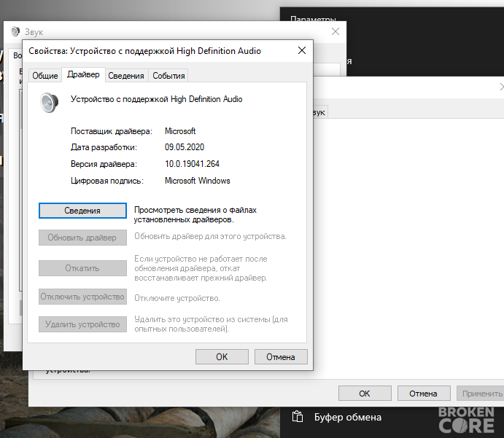Close the Звук window
The image size is (504, 438).
pos(336,31)
